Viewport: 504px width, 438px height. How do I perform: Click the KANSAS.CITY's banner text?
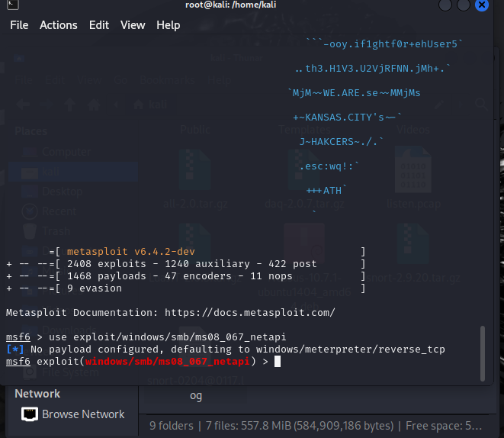coord(347,118)
